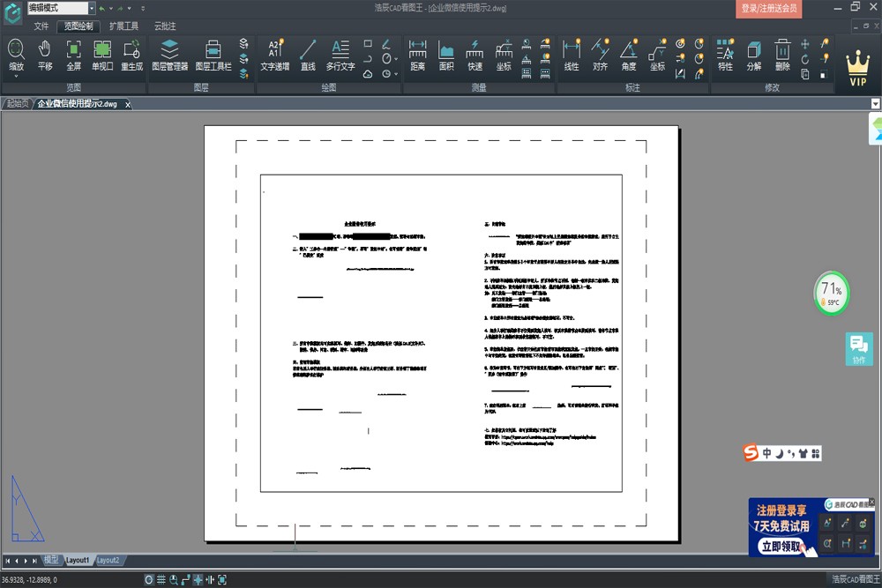882x588 pixels.
Task: Toggle the highlighted crosshair snap button in status bar
Action: 198,580
